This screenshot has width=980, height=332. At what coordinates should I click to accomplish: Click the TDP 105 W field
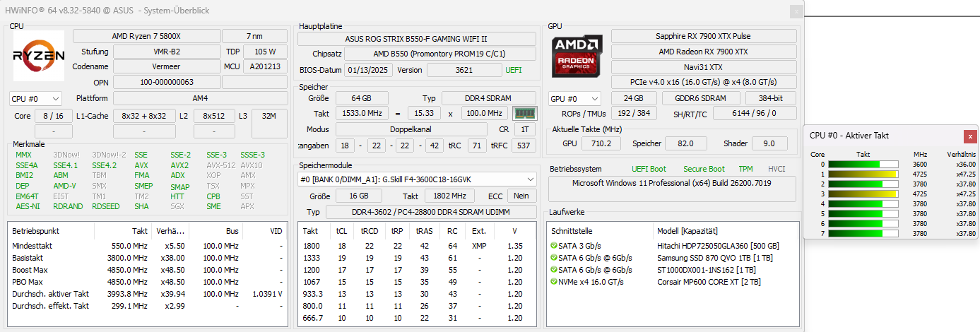click(x=266, y=52)
